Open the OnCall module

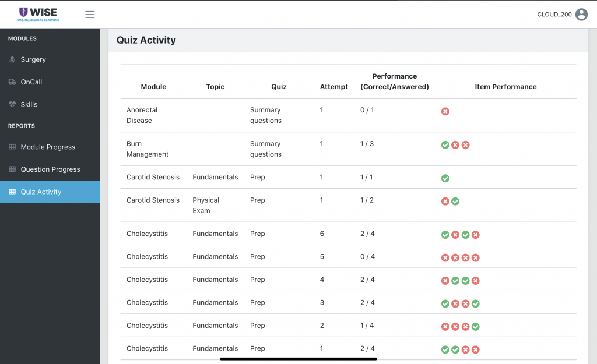coord(31,82)
